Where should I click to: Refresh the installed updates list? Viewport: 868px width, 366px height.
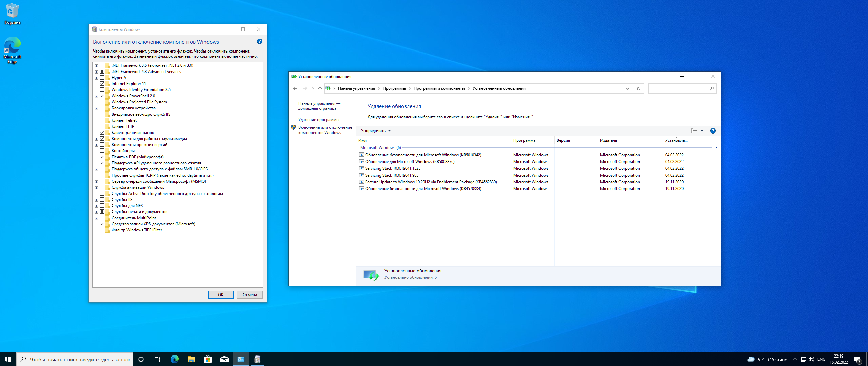638,88
